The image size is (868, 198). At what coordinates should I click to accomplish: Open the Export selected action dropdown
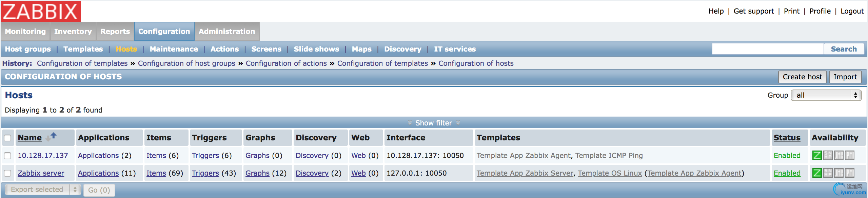[43, 190]
